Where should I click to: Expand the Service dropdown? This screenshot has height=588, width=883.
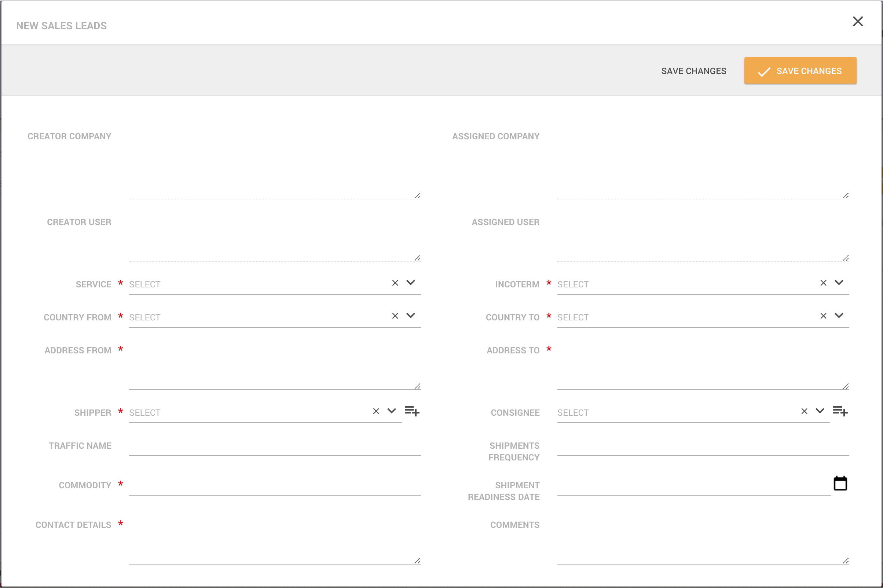[411, 283]
